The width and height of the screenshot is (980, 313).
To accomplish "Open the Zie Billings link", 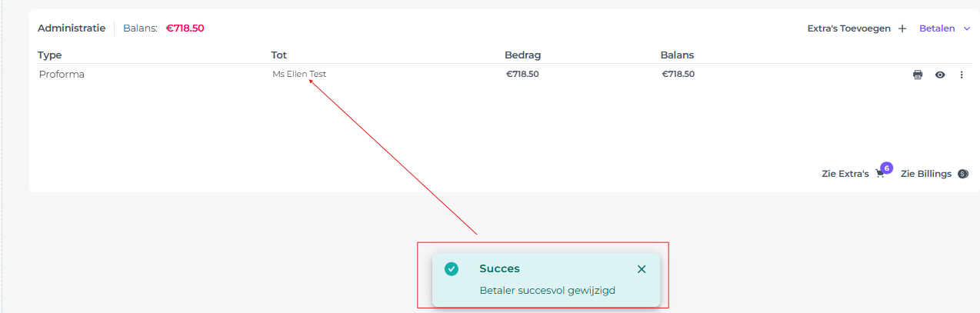I will (x=926, y=174).
